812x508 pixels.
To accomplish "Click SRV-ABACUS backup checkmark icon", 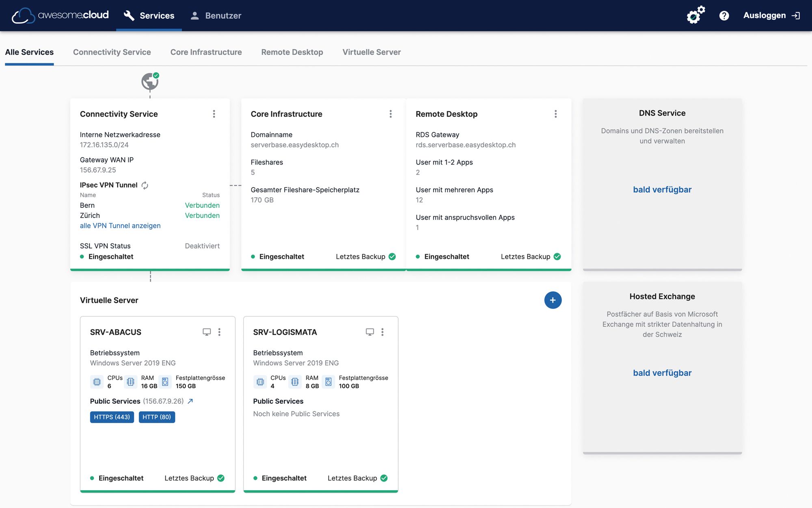I will (x=221, y=478).
